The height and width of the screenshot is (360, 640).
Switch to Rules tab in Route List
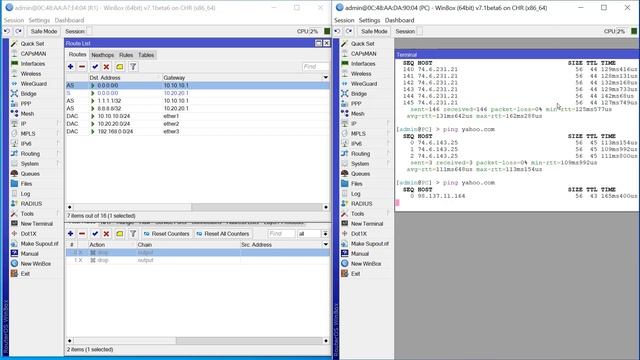point(126,55)
